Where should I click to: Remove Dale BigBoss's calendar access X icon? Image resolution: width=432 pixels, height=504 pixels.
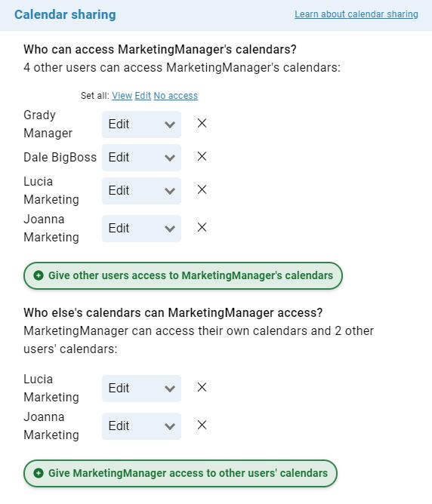click(202, 156)
